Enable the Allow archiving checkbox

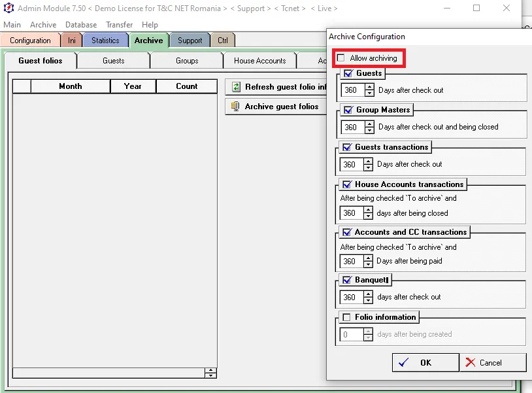click(x=341, y=58)
